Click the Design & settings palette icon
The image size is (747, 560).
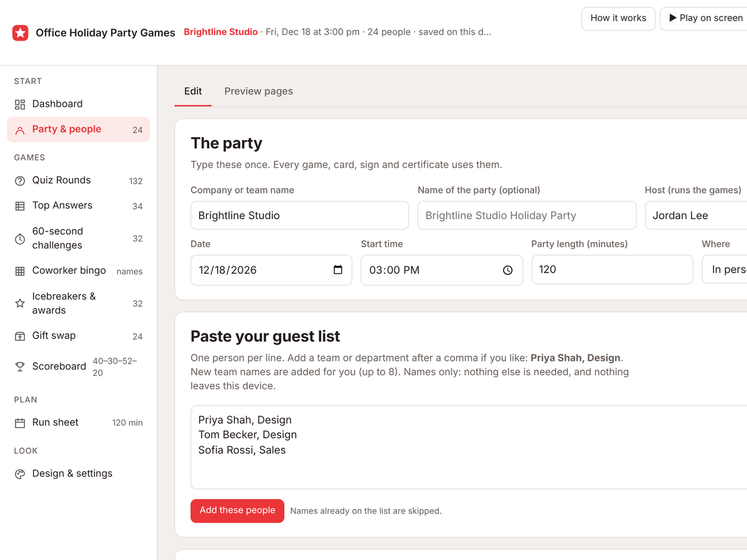click(x=20, y=474)
